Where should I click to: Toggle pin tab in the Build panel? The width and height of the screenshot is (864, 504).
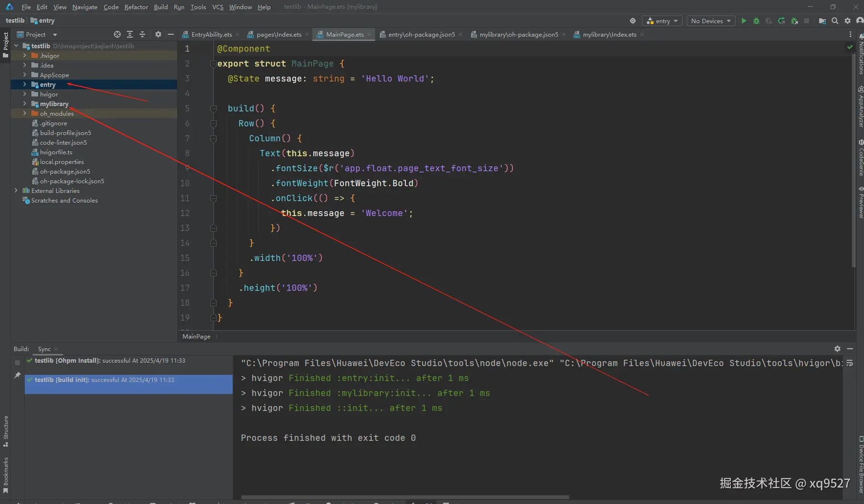[17, 375]
